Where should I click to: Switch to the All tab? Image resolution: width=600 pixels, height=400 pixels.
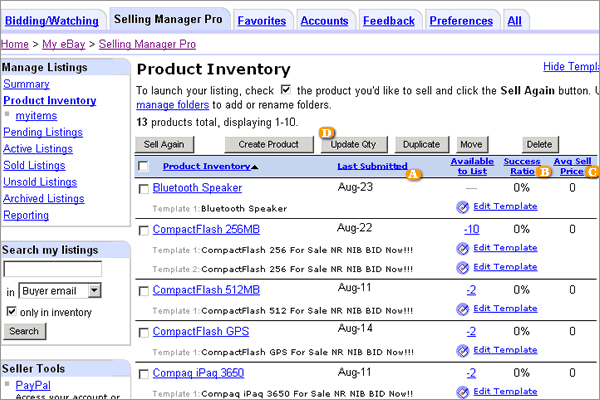coord(514,21)
